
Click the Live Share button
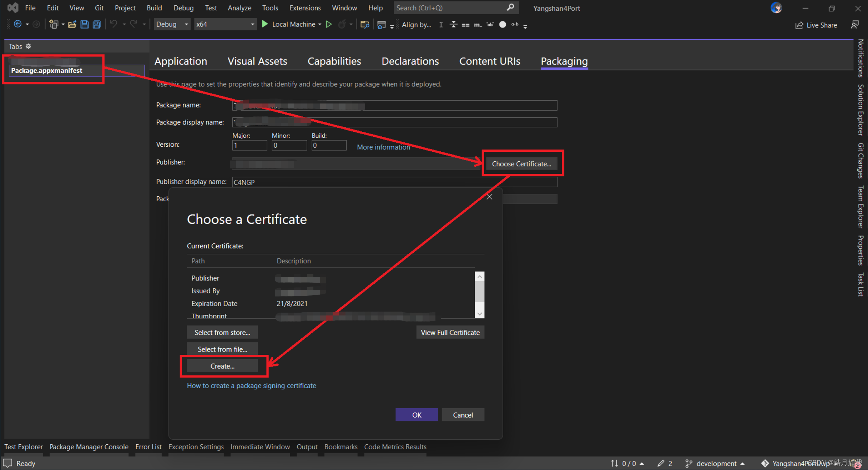[x=816, y=25]
